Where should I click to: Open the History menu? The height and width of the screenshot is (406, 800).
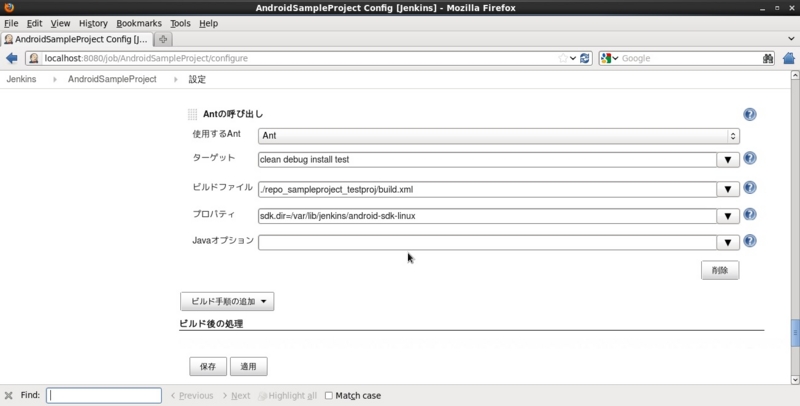tap(93, 23)
